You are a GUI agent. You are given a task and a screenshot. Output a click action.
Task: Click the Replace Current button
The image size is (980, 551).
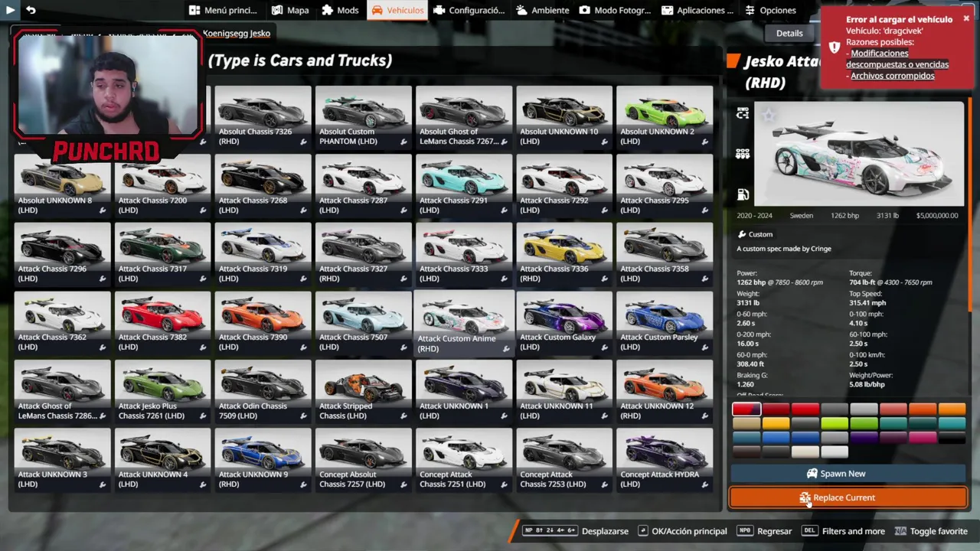(848, 497)
